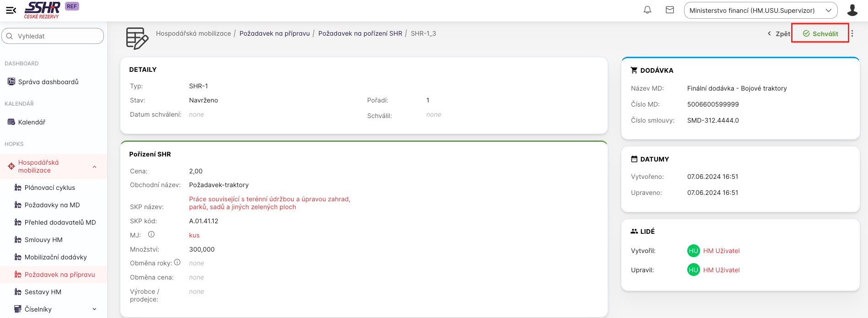Click the info icon beside Obměna roky

click(177, 262)
